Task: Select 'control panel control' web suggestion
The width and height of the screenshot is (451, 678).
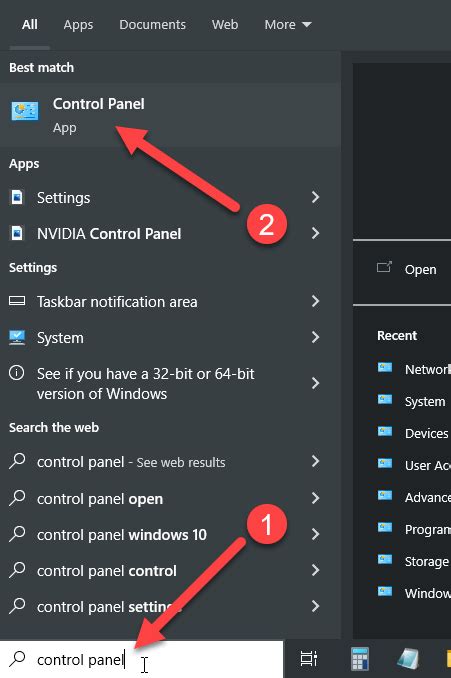Action: (106, 571)
